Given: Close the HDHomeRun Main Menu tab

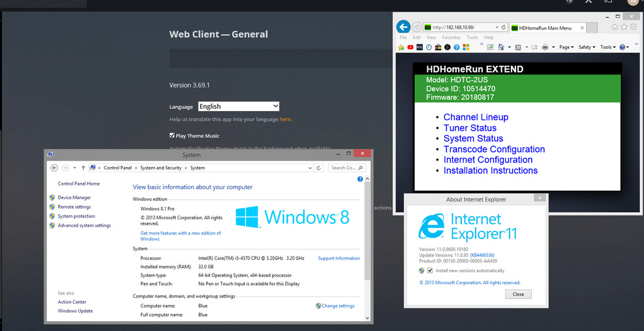Looking at the screenshot, I should pos(581,28).
